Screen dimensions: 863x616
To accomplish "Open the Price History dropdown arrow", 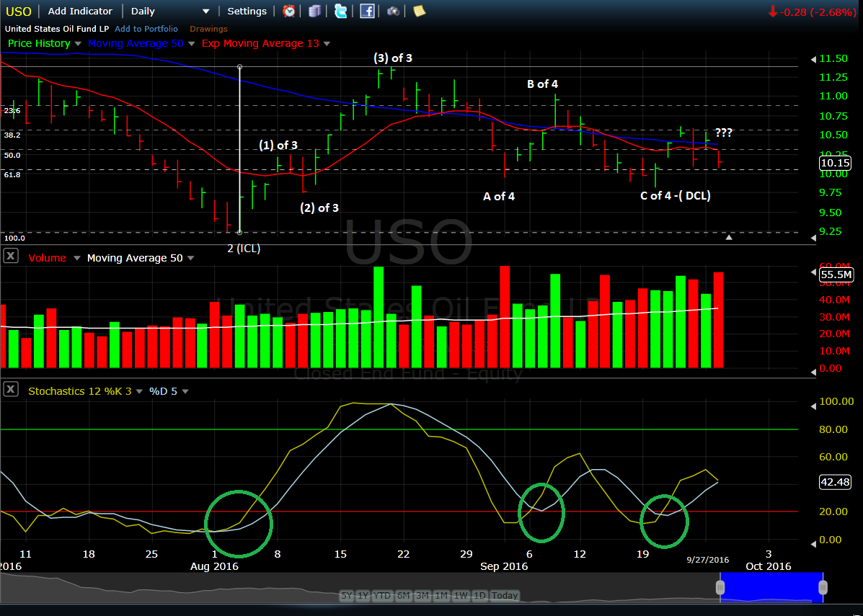I will pyautogui.click(x=77, y=44).
